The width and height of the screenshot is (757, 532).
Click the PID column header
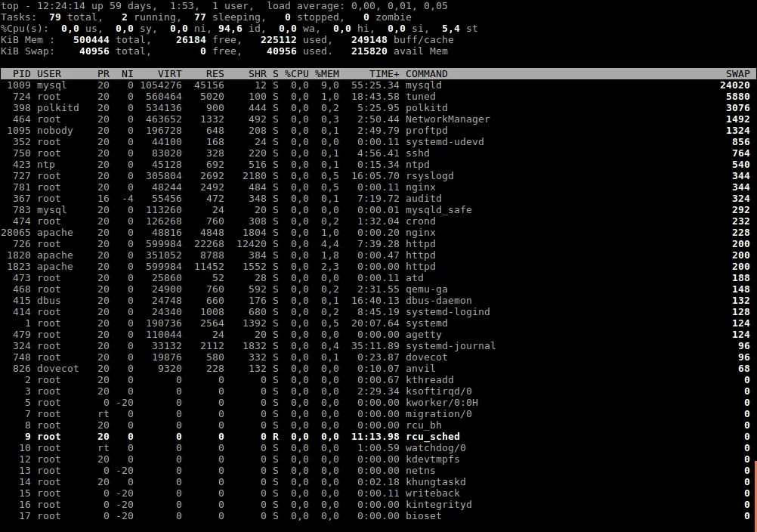coord(22,74)
